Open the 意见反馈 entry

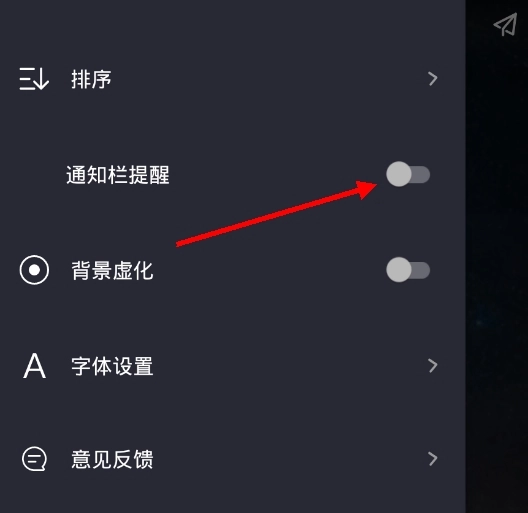coord(233,459)
